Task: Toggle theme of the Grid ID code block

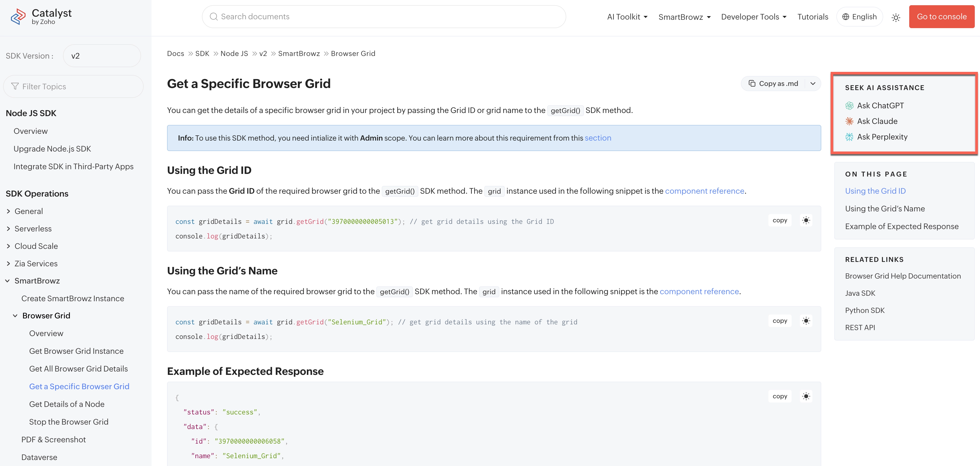Action: click(806, 220)
